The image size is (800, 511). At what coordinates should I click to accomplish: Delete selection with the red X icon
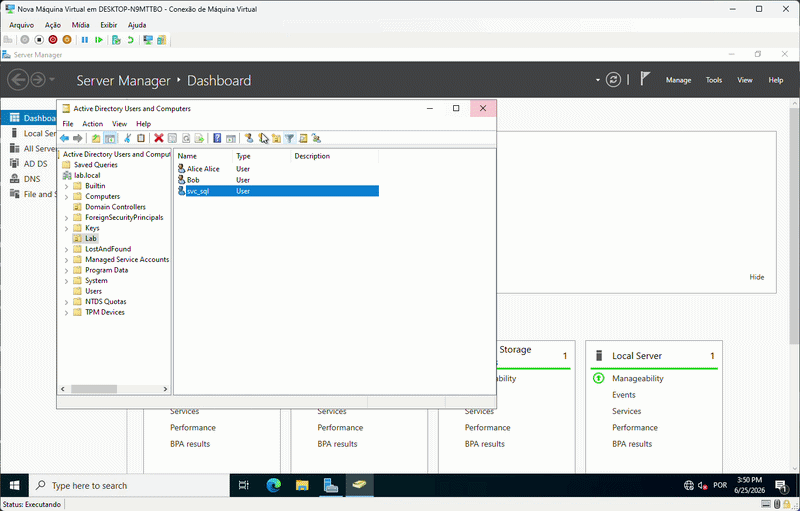click(x=159, y=138)
